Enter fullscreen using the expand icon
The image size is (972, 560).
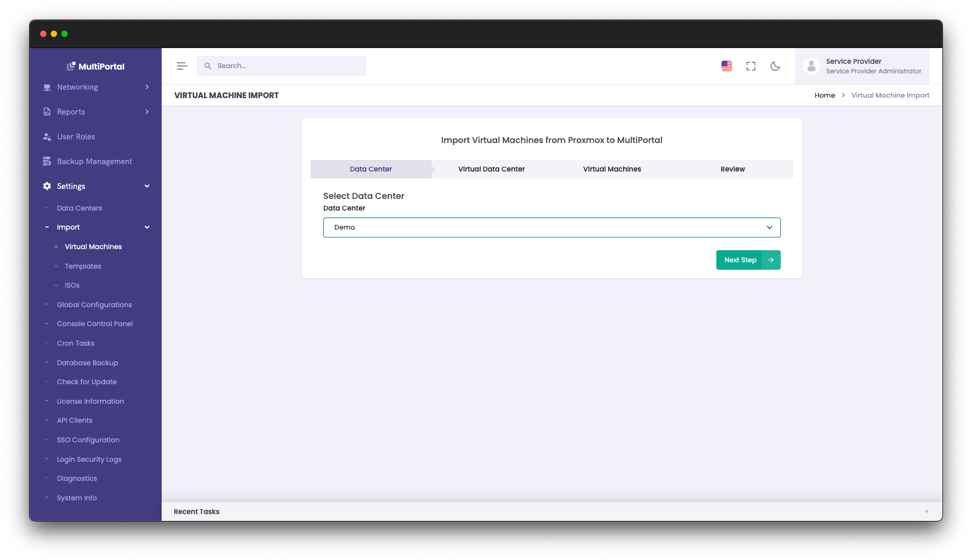click(751, 66)
